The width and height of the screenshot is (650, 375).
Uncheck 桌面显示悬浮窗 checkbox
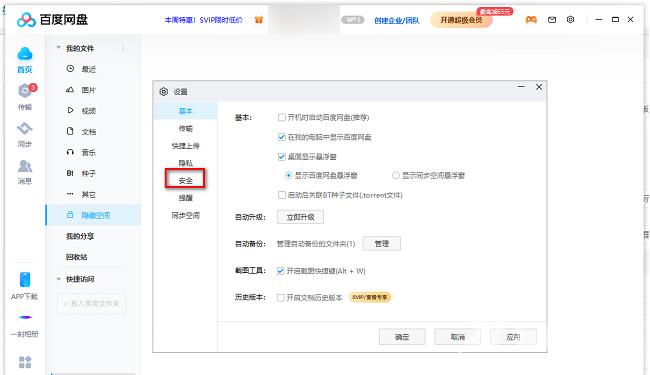coord(281,156)
